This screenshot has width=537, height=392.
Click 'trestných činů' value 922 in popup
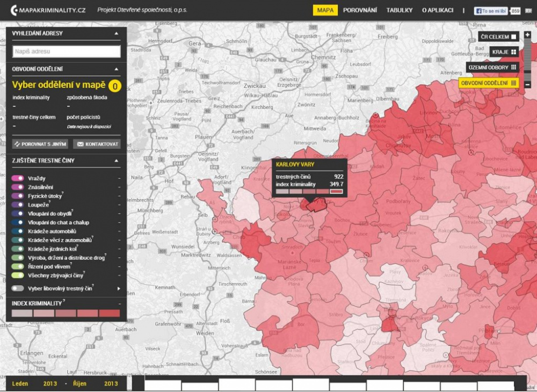pyautogui.click(x=338, y=177)
